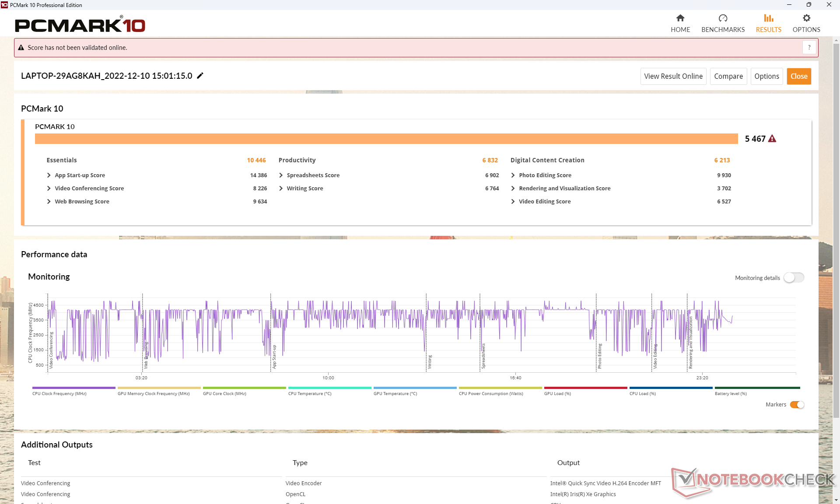Click the Spreadsheets marker in chart
This screenshot has width=840, height=504.
(483, 356)
